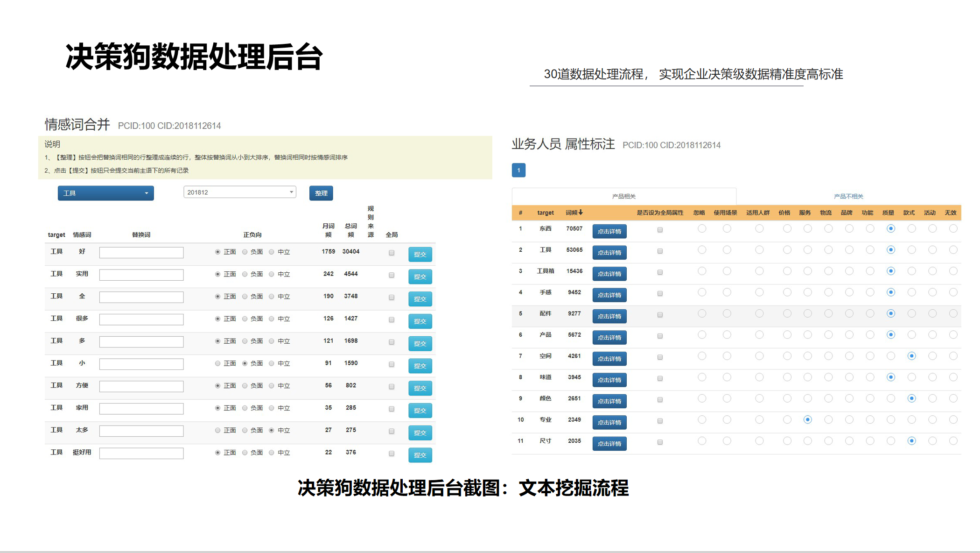Click the 总词频 column header

point(351,230)
